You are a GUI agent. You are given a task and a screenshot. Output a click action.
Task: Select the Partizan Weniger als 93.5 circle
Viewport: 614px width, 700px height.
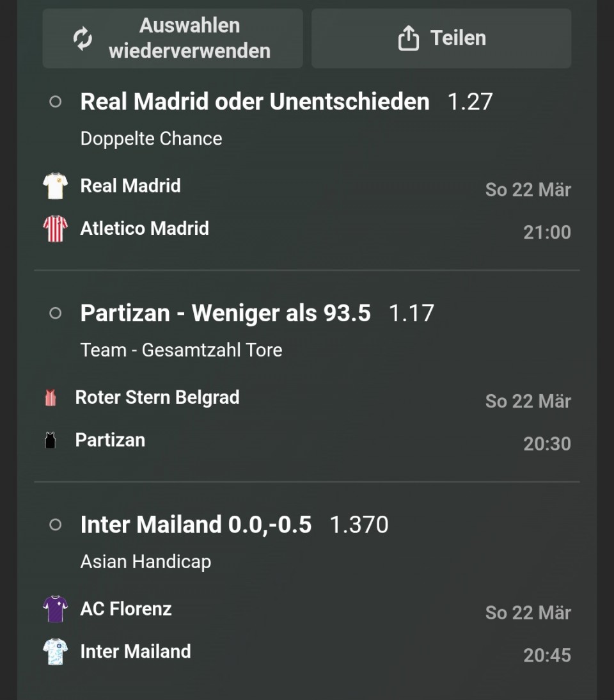(x=56, y=313)
